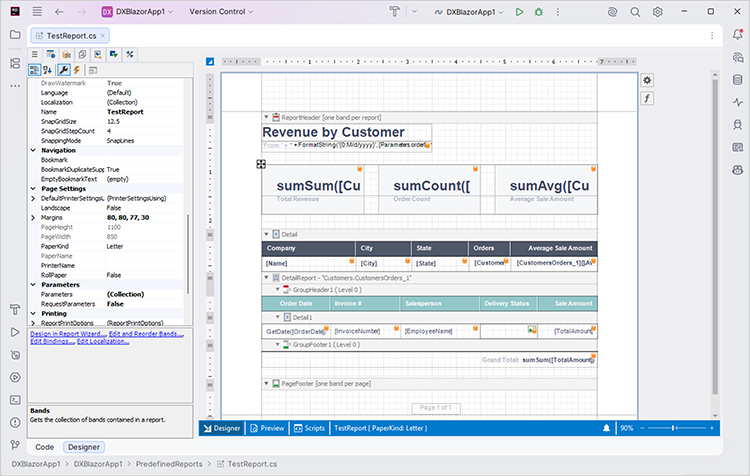The height and width of the screenshot is (476, 750).
Task: Open the run configuration DXBlazorApp1 dropdown
Action: tap(469, 12)
